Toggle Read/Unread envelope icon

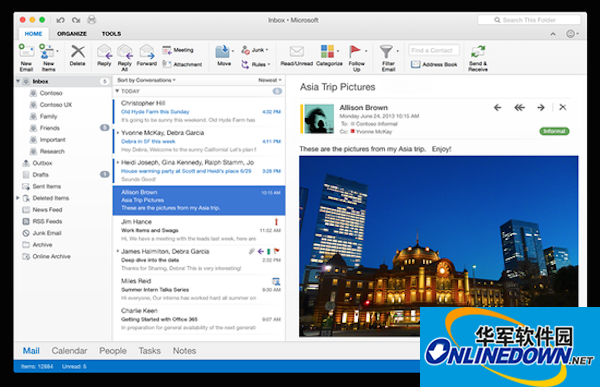[297, 51]
